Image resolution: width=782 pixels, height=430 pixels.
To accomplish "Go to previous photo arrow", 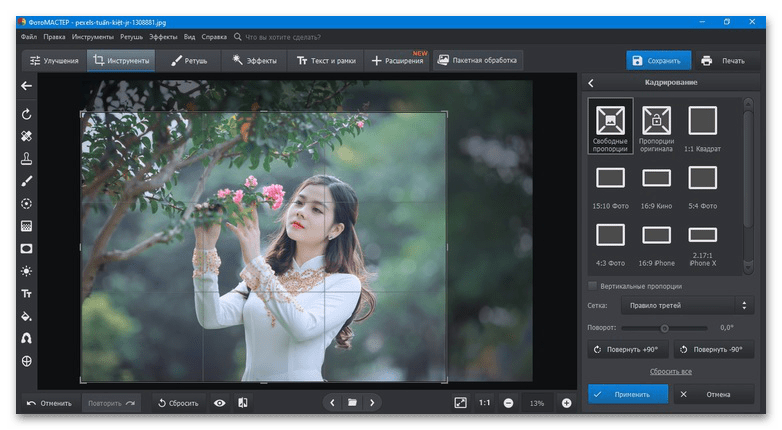I will pos(332,403).
